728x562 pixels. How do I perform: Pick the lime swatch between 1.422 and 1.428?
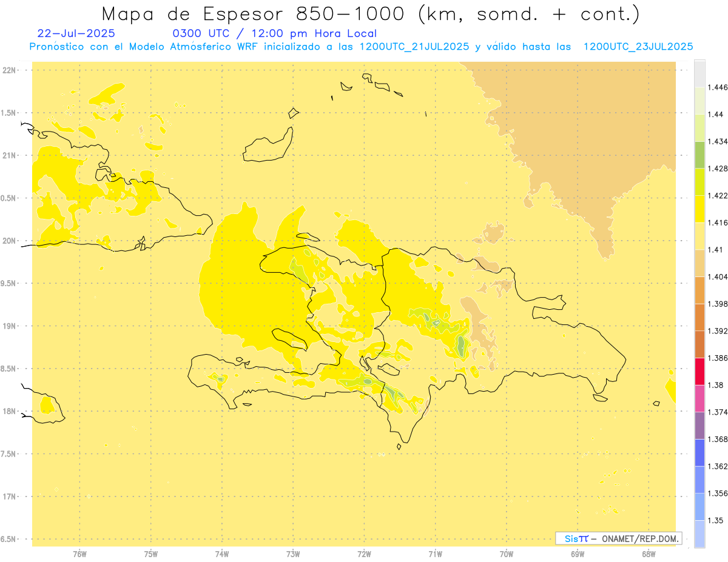point(699,182)
